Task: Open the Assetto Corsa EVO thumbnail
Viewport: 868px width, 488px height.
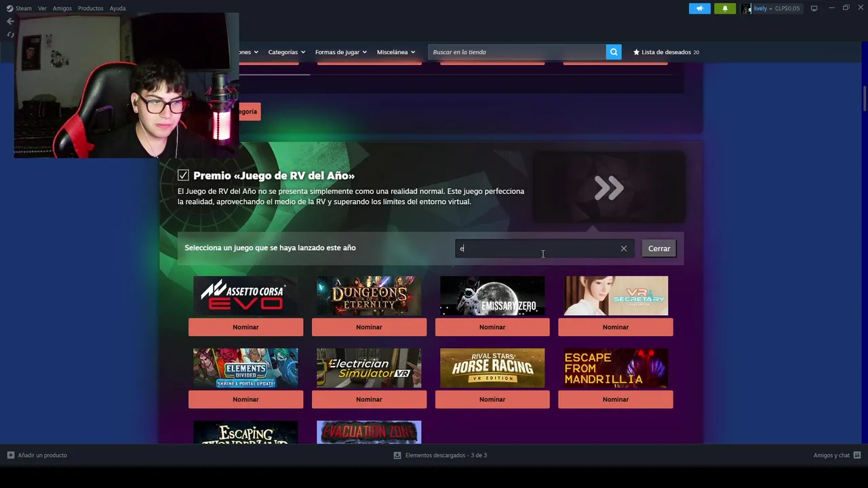Action: [x=245, y=296]
